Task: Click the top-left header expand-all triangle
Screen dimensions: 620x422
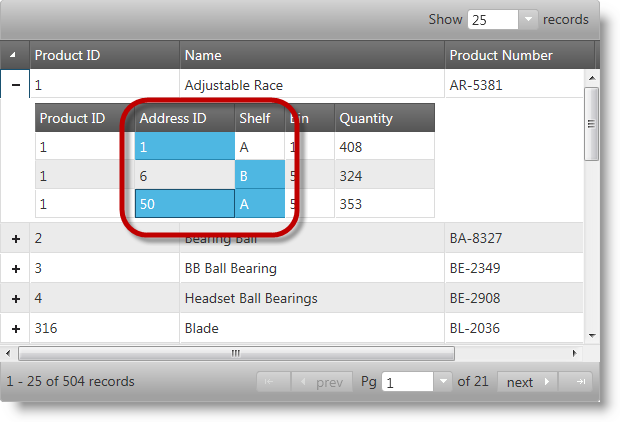Action: [15, 55]
